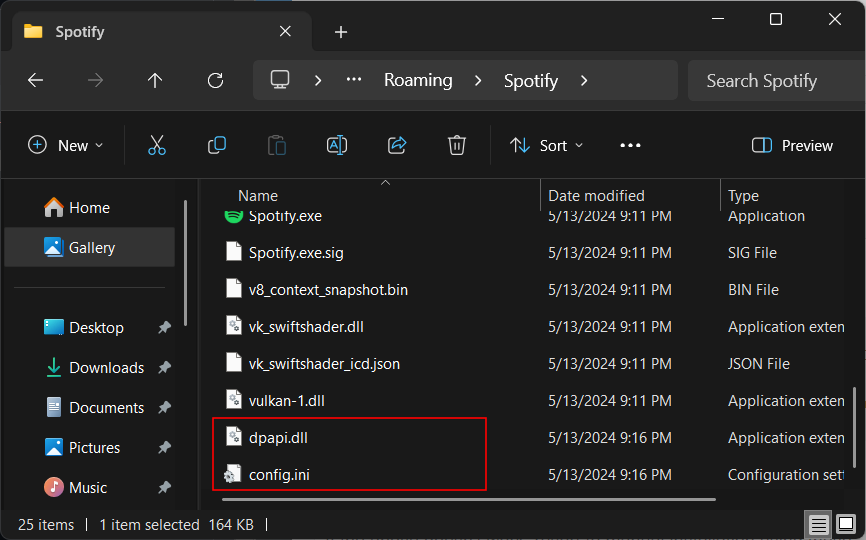Click the Cut scissors icon
Viewport: 866px width, 540px height.
(157, 145)
